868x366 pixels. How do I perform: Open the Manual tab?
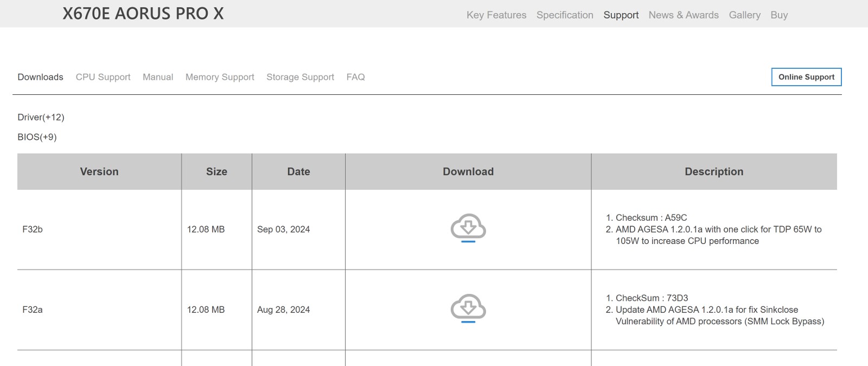click(x=158, y=77)
